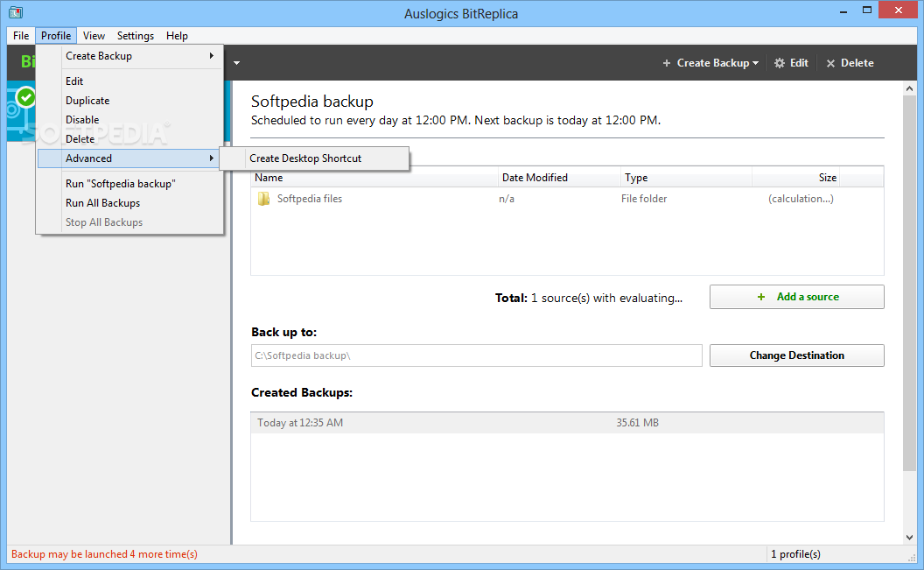Image resolution: width=924 pixels, height=570 pixels.
Task: Minimize the BitReplica window
Action: click(843, 11)
